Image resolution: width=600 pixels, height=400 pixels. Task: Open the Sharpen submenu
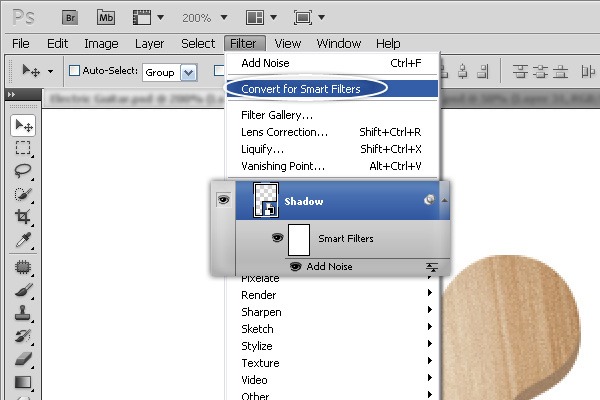(x=333, y=312)
